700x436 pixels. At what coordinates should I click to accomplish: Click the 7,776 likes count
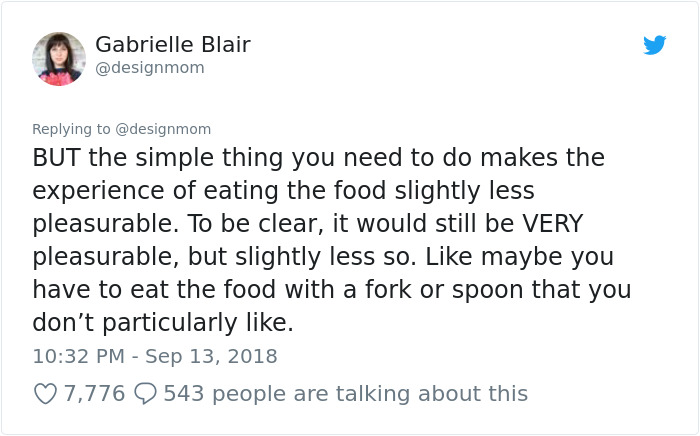94,394
